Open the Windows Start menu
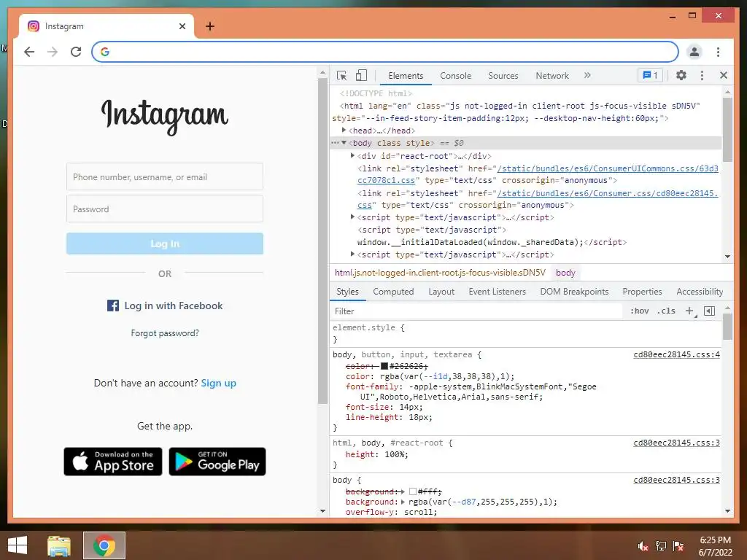The height and width of the screenshot is (560, 747). pos(18,545)
